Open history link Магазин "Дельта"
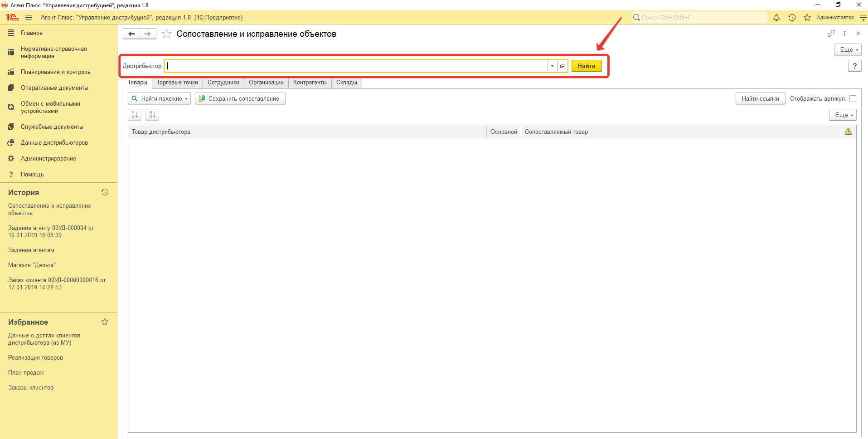 (32, 265)
